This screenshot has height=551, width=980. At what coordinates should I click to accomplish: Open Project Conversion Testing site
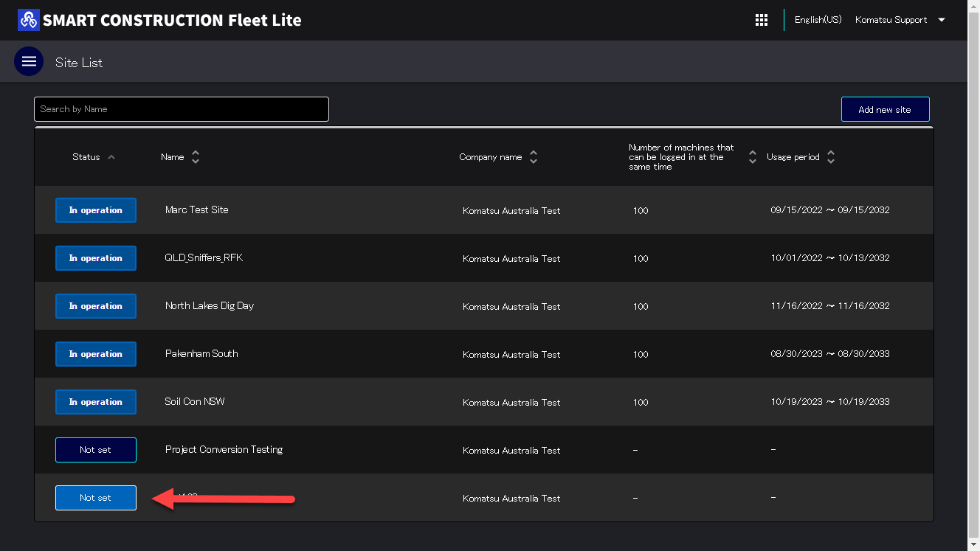pos(224,449)
